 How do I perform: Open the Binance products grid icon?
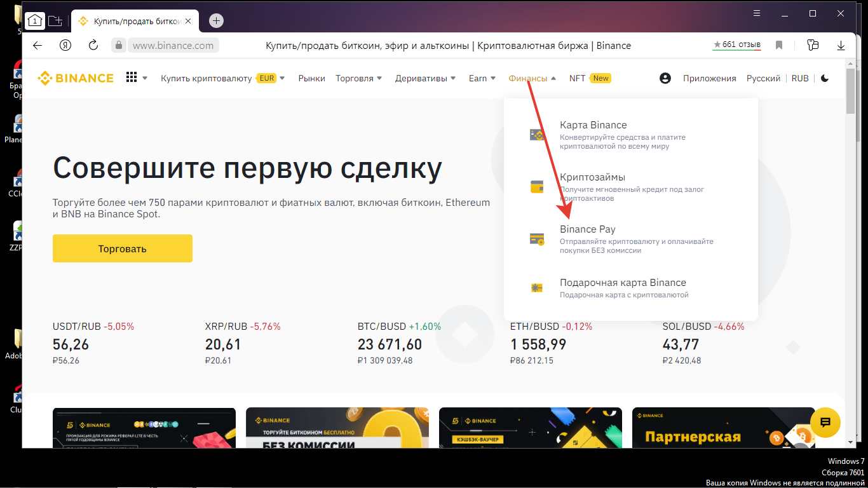(132, 78)
